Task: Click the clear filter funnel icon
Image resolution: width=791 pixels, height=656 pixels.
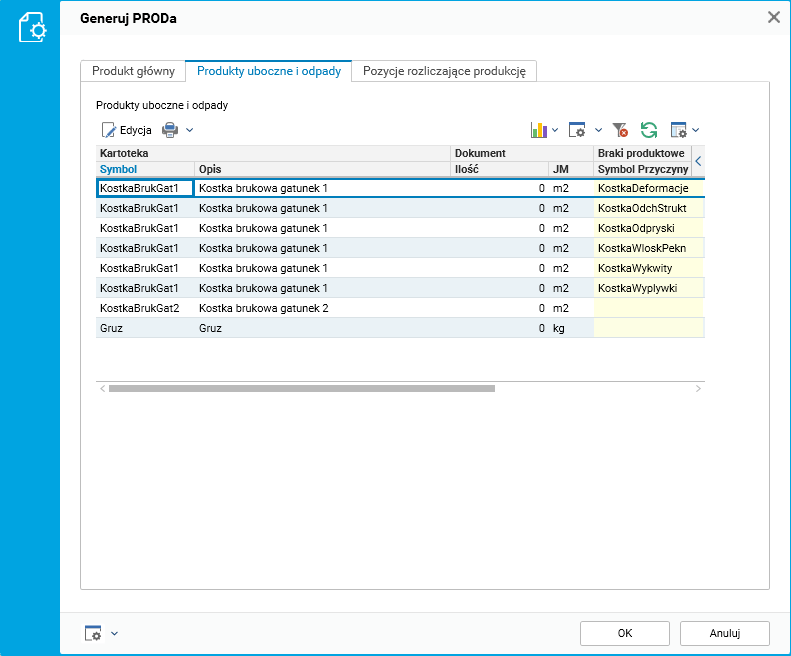Action: click(620, 130)
